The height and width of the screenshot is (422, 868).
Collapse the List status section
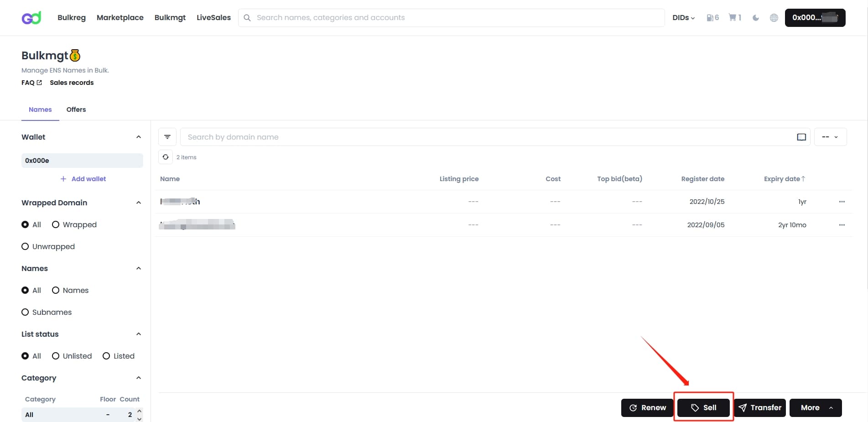coord(139,334)
